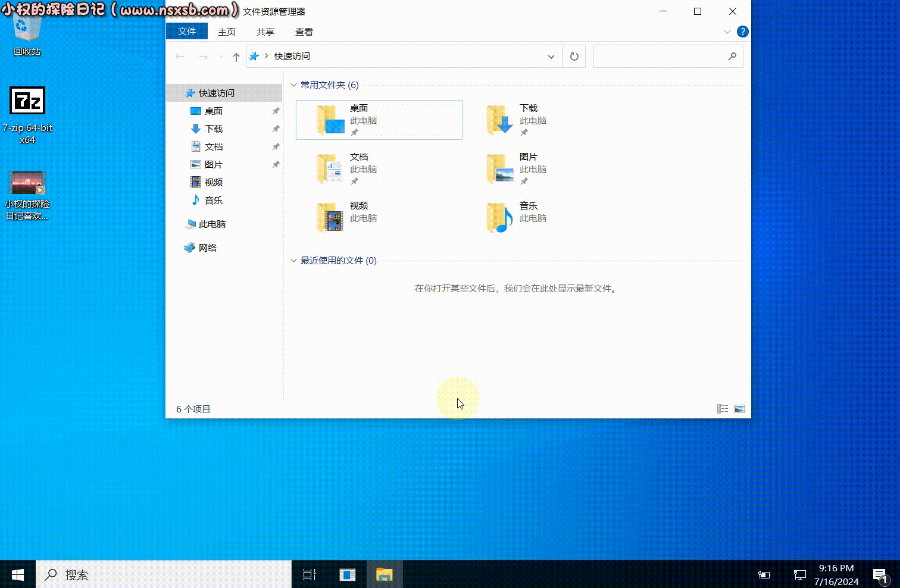The width and height of the screenshot is (900, 588).
Task: Open the clock showing 9:16 PM
Action: pyautogui.click(x=836, y=575)
